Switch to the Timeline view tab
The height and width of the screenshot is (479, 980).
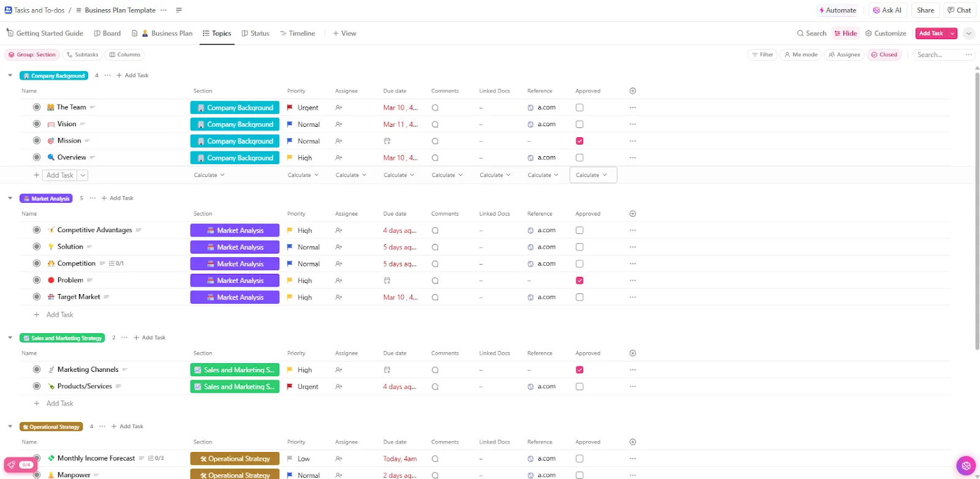pos(298,34)
